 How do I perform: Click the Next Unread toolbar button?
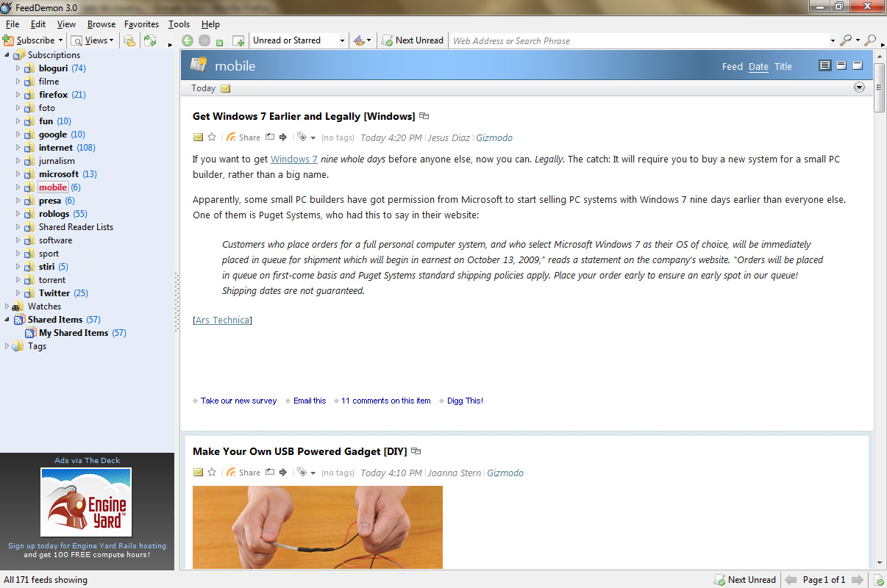tap(413, 40)
